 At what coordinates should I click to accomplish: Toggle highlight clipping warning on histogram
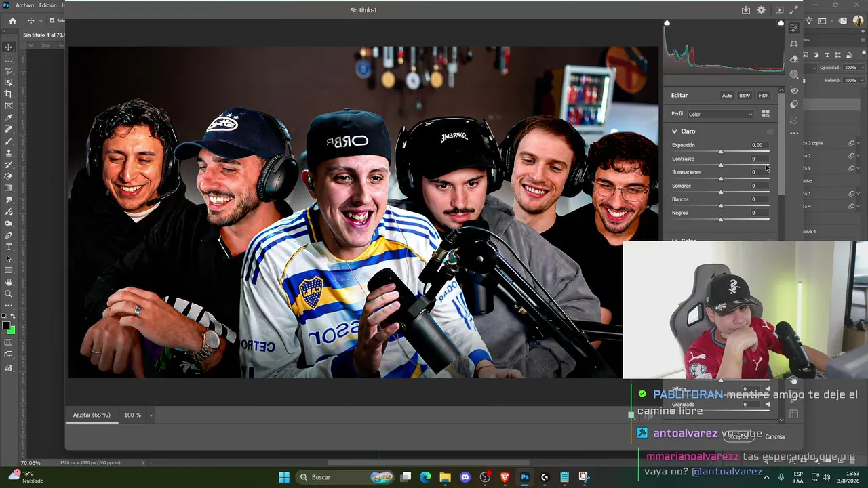coord(781,23)
